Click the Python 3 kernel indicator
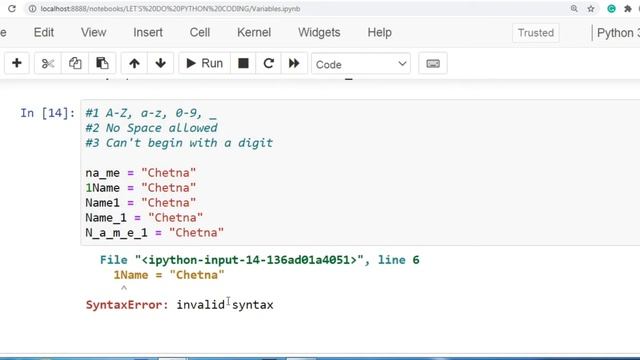The height and width of the screenshot is (360, 640). click(x=618, y=33)
